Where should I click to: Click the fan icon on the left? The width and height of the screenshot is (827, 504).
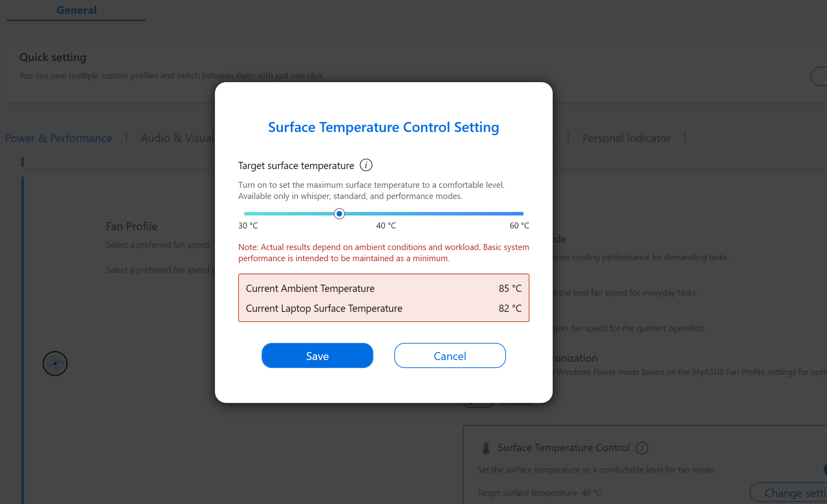[x=55, y=363]
